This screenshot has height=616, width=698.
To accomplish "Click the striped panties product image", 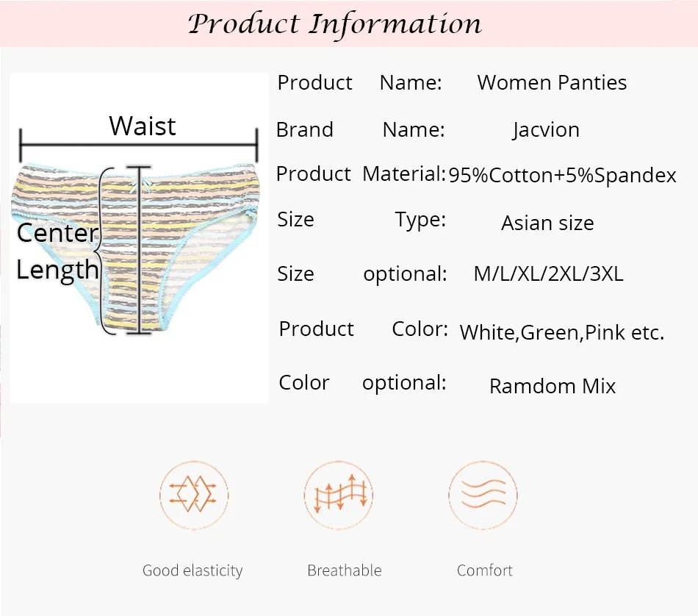I will click(135, 248).
